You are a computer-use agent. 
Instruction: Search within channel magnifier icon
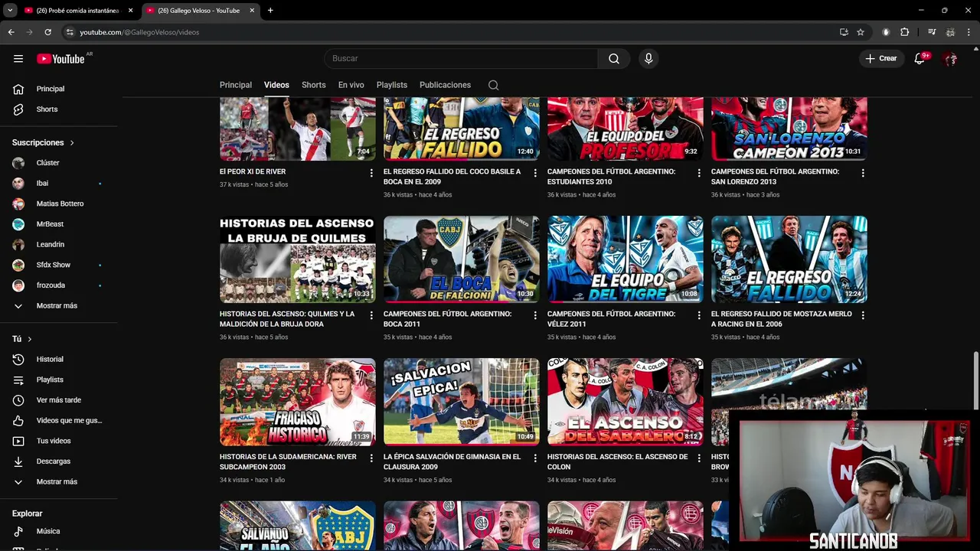(493, 85)
